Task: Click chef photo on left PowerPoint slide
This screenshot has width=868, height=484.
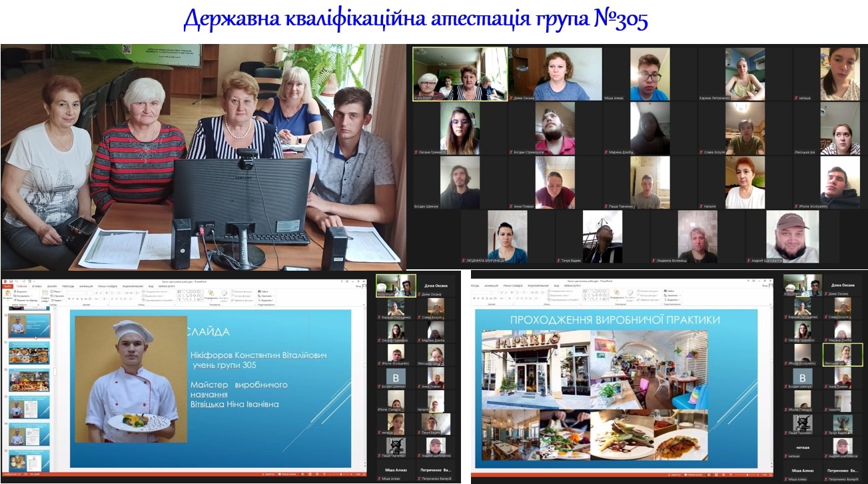Action: [x=132, y=379]
